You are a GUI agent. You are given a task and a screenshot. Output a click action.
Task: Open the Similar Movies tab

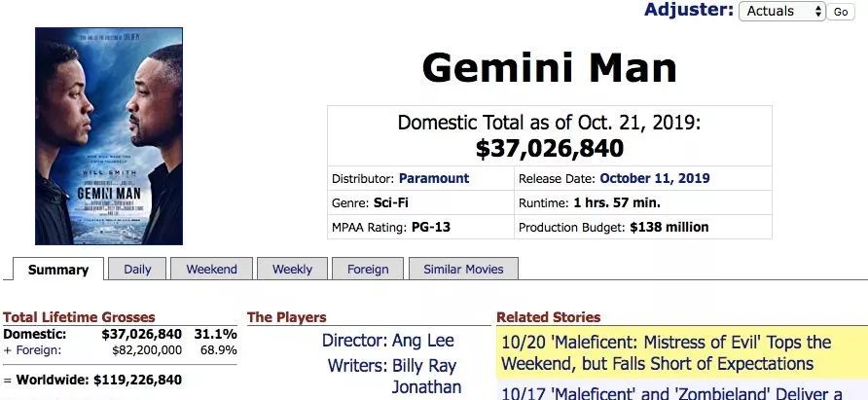[463, 270]
